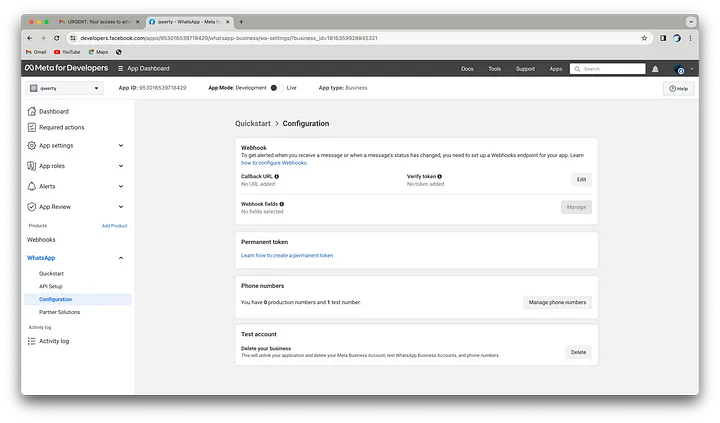Click the Verify token info icon

pyautogui.click(x=439, y=176)
